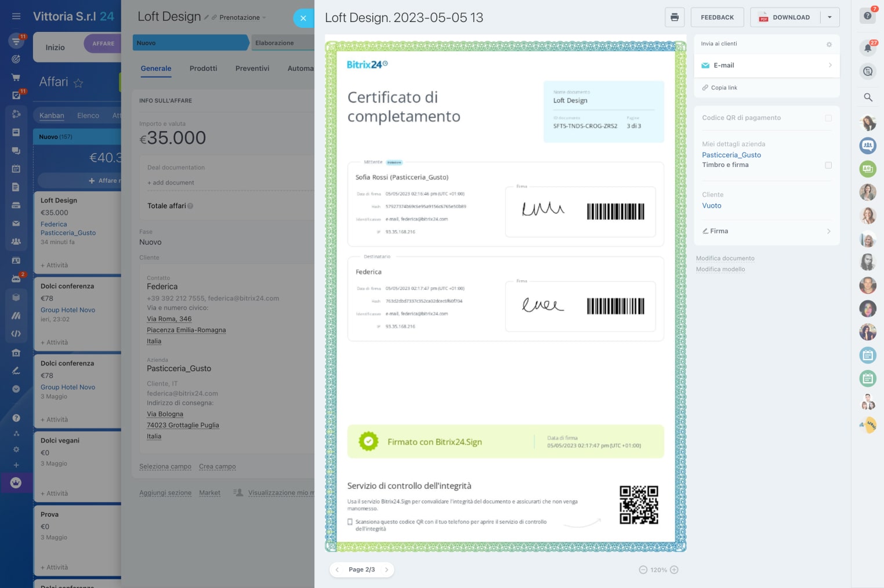
Task: Open the notifications bell icon
Action: click(868, 48)
